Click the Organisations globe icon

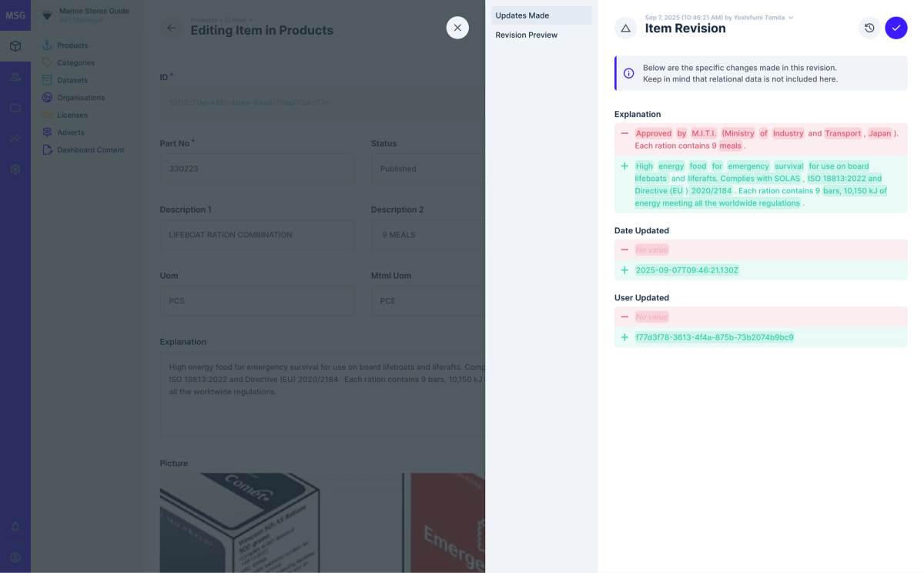tap(47, 98)
